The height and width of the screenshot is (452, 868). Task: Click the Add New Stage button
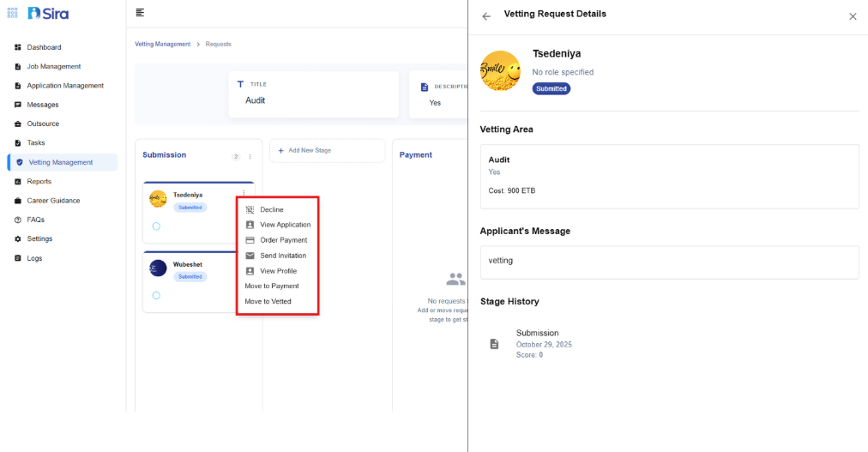tap(327, 151)
